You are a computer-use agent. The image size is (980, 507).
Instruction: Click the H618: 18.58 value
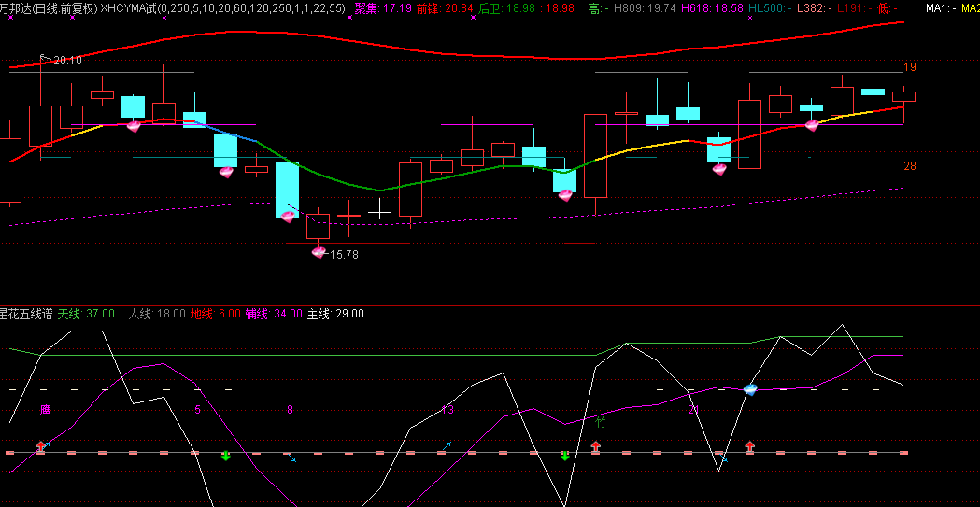[713, 8]
